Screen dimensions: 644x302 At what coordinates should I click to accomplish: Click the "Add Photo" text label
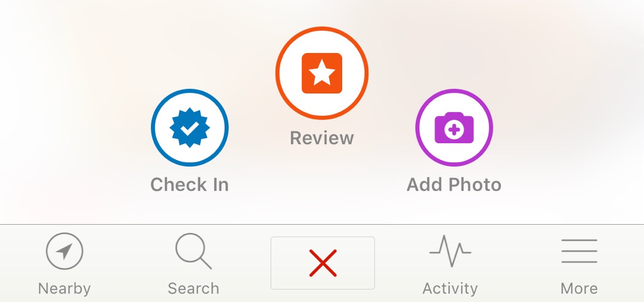tap(454, 185)
